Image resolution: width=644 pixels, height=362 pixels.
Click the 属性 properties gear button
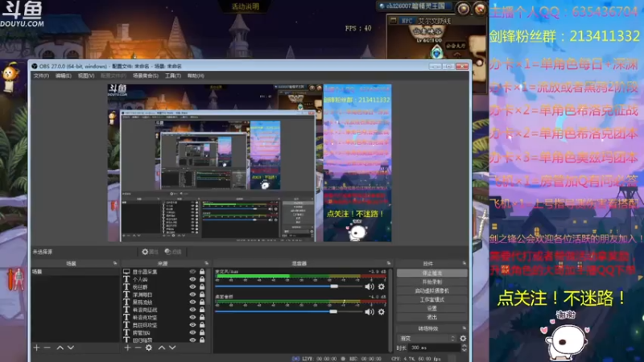[x=150, y=252]
